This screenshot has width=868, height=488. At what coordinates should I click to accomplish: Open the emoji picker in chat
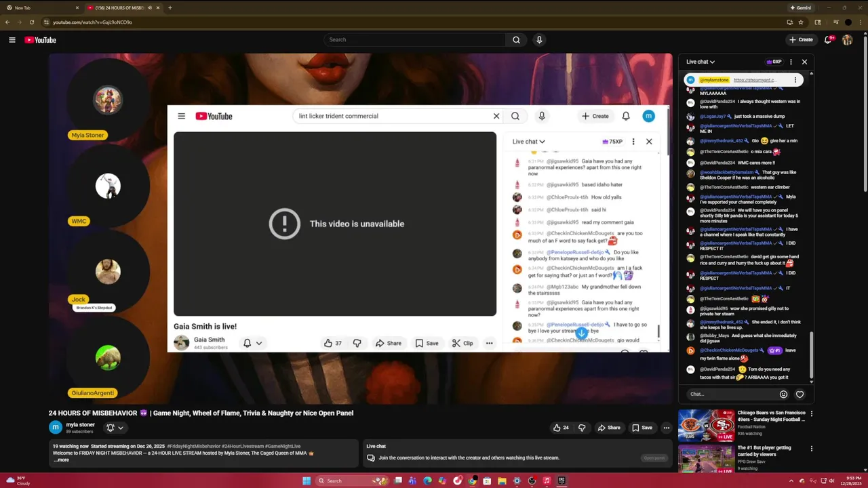[x=784, y=394]
